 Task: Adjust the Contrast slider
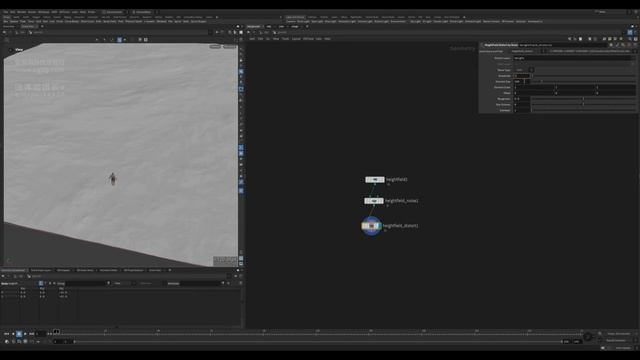[584, 110]
